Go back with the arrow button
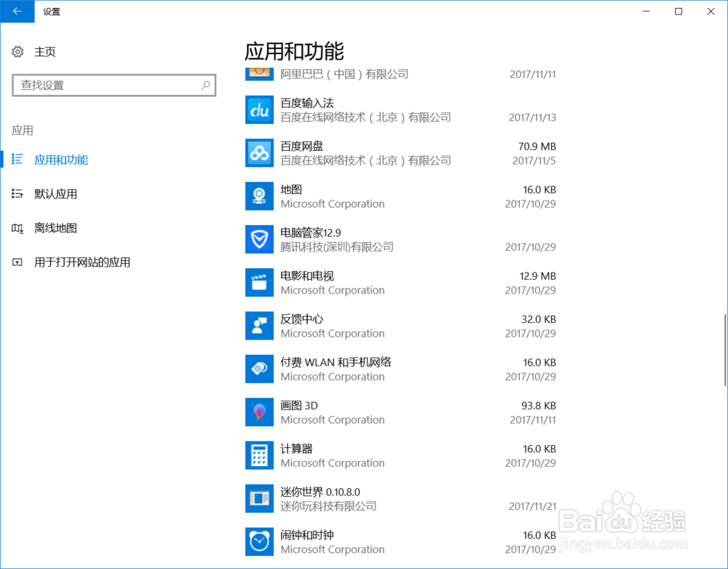The width and height of the screenshot is (728, 569). [17, 12]
